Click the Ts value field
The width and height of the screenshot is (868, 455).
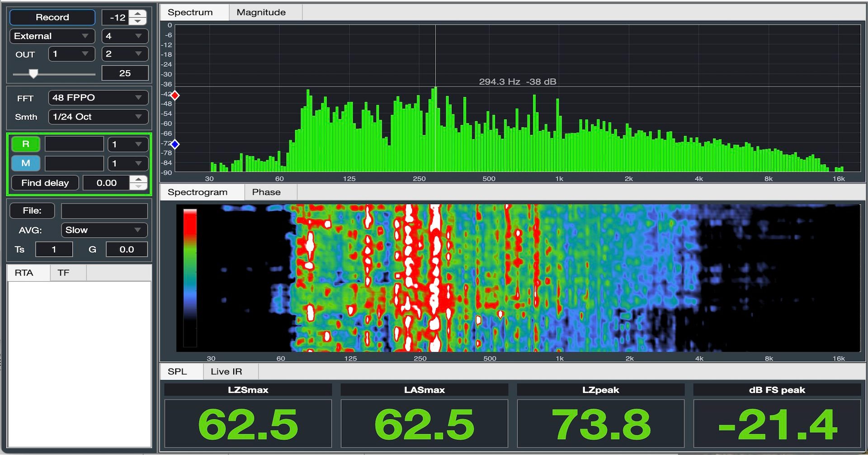pos(54,249)
